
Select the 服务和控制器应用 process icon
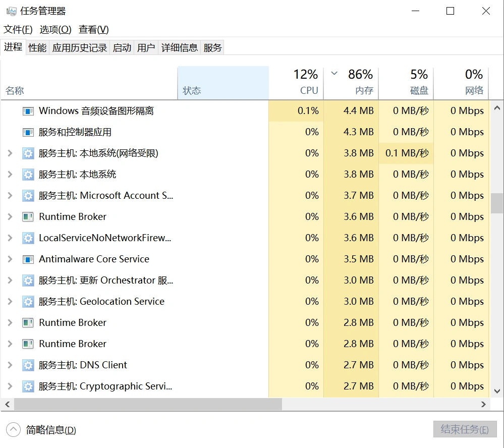(28, 132)
